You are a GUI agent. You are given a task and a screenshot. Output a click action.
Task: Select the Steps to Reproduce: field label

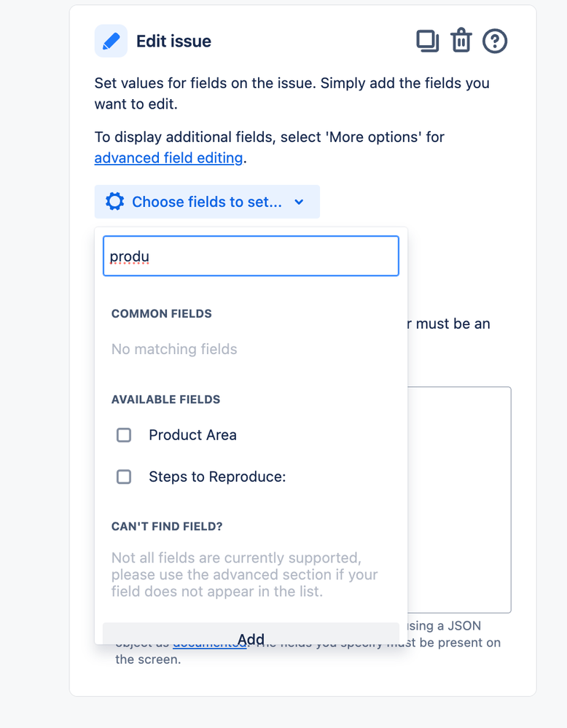point(217,477)
